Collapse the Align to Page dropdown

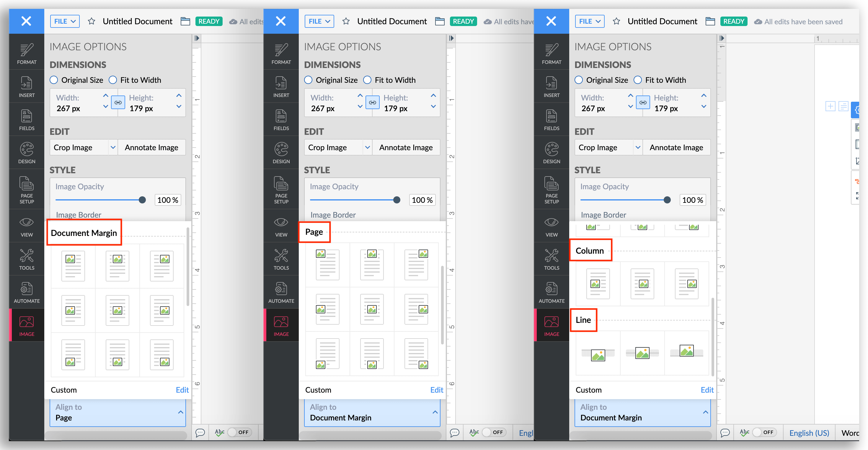coord(181,412)
